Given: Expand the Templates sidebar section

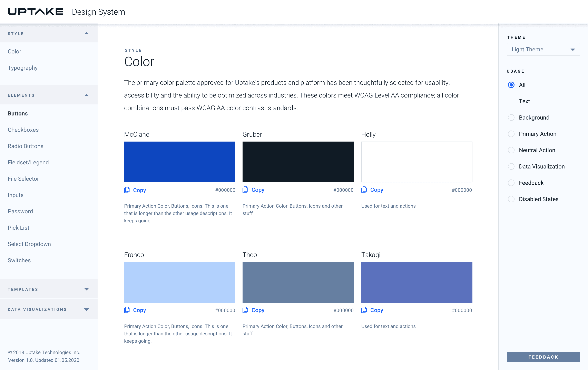Looking at the screenshot, I should [86, 289].
